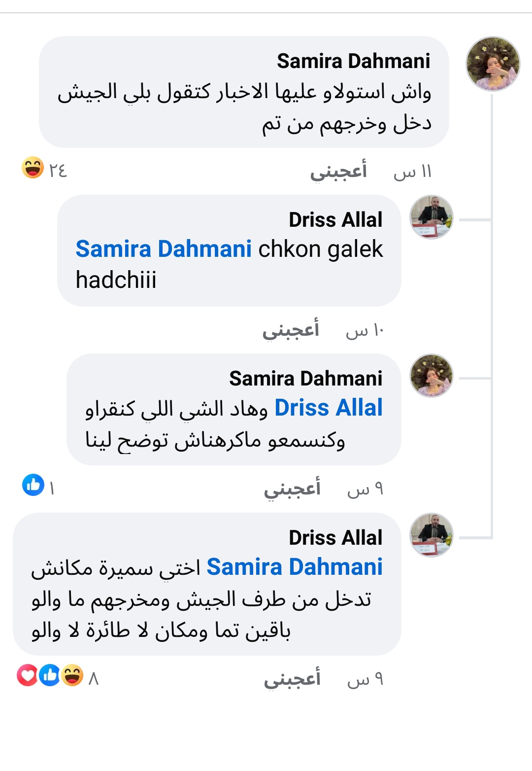Open Driss Allal author name above 'chkon galek'
This screenshot has width=532, height=771.
pyautogui.click(x=335, y=220)
